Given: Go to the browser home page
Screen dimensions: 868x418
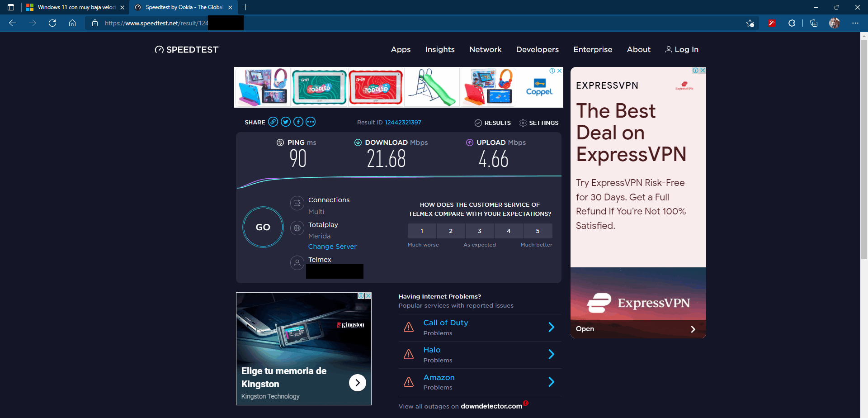Looking at the screenshot, I should click(72, 23).
